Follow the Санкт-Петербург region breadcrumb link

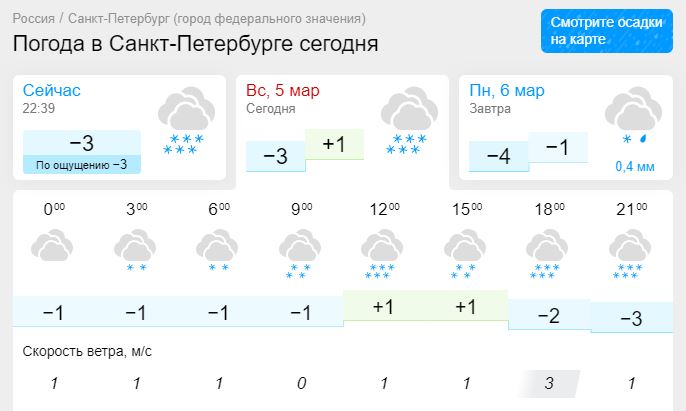pos(217,19)
